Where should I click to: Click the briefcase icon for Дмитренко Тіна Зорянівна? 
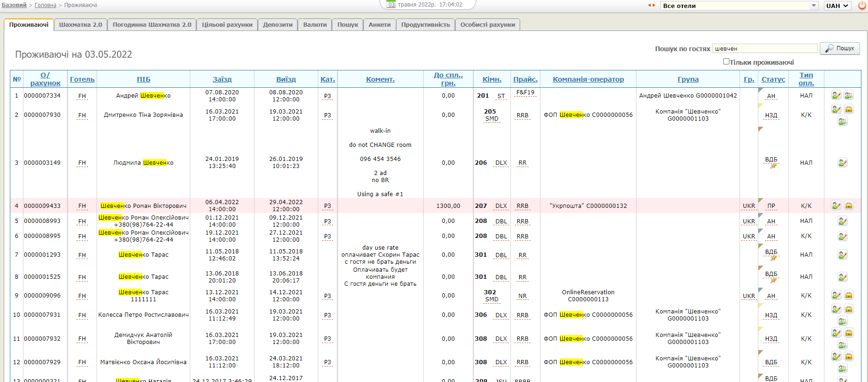848,109
